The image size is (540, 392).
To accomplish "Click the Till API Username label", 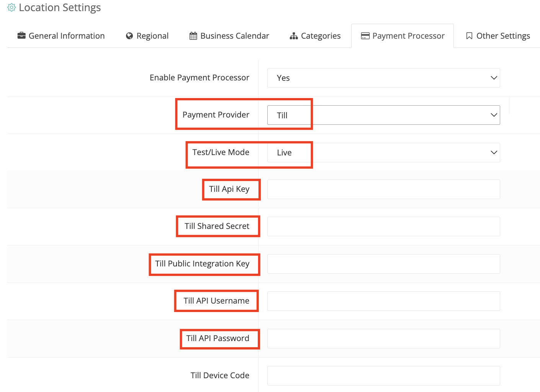I will pos(216,301).
